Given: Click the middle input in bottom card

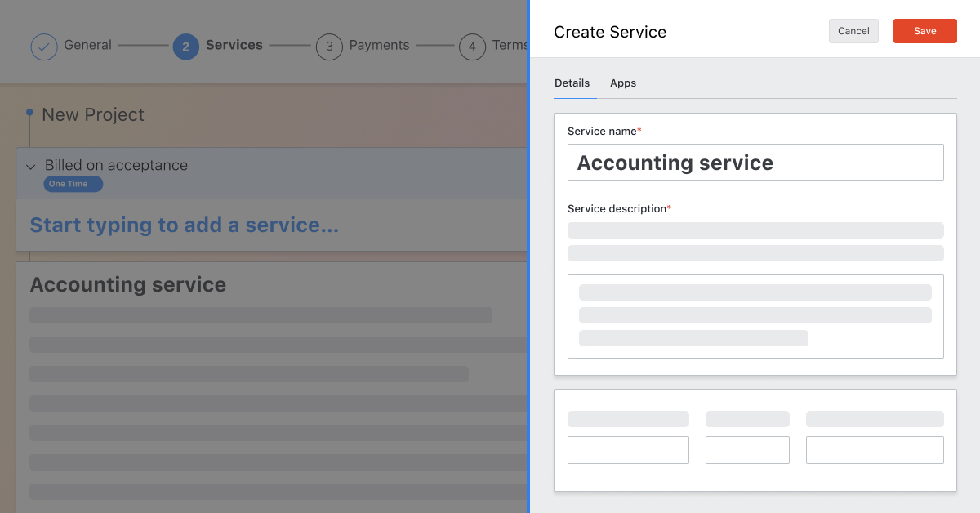Looking at the screenshot, I should (x=747, y=450).
